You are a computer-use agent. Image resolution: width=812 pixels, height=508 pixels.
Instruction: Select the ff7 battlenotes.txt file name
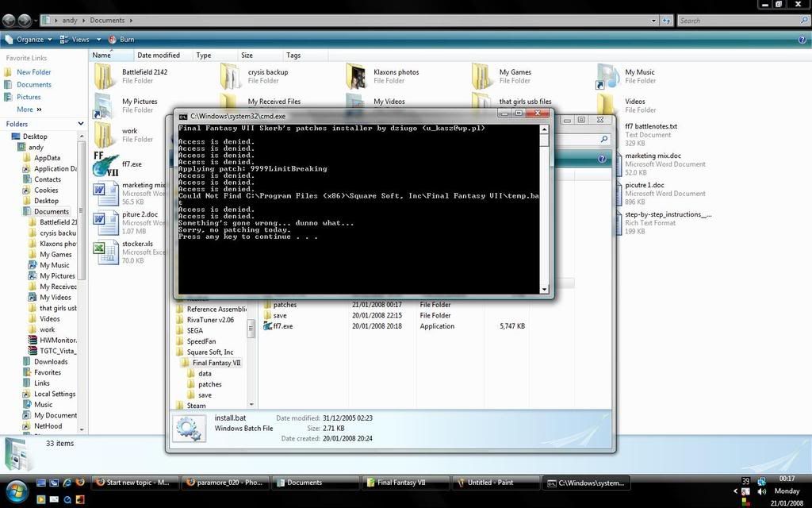coord(651,126)
